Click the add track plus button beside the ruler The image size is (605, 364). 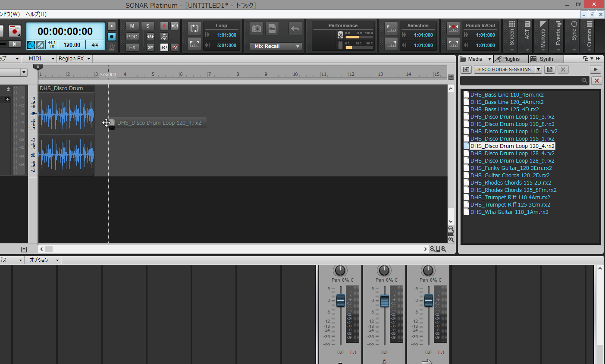tap(451, 77)
